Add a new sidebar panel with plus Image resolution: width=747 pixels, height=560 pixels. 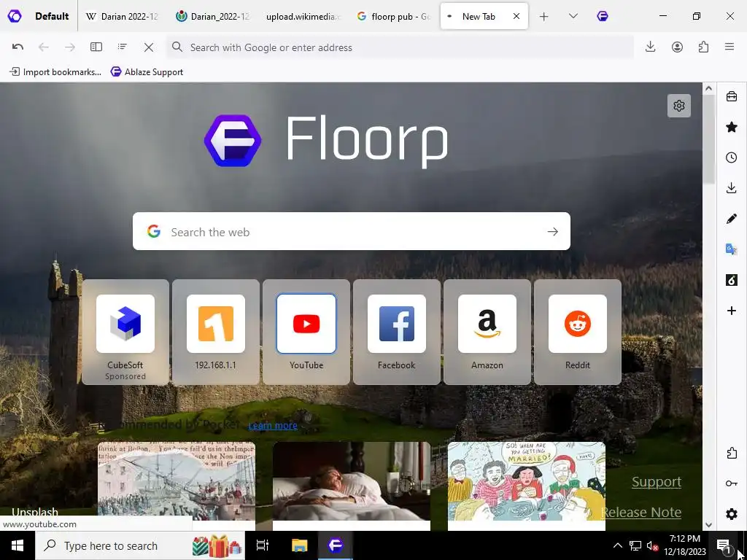click(732, 311)
